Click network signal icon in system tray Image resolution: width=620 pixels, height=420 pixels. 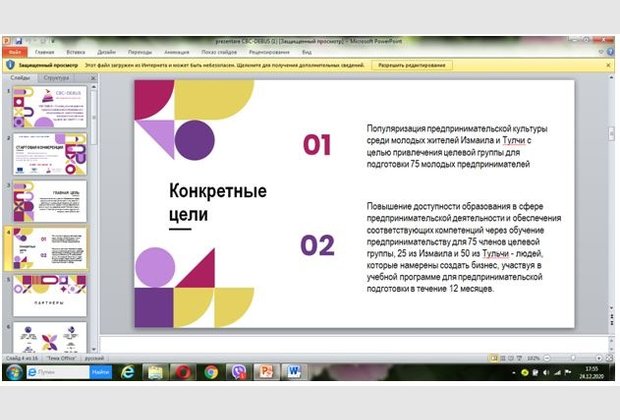557,373
